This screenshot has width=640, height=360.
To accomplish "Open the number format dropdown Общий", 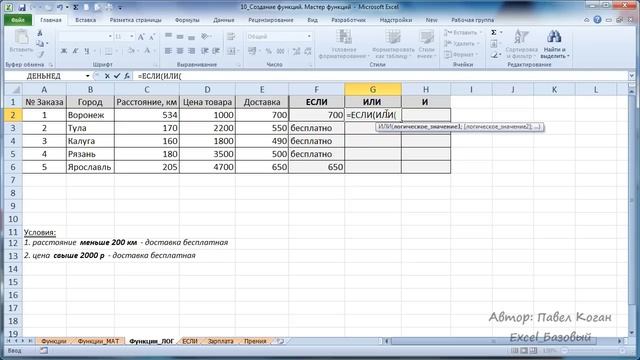I will [x=309, y=37].
